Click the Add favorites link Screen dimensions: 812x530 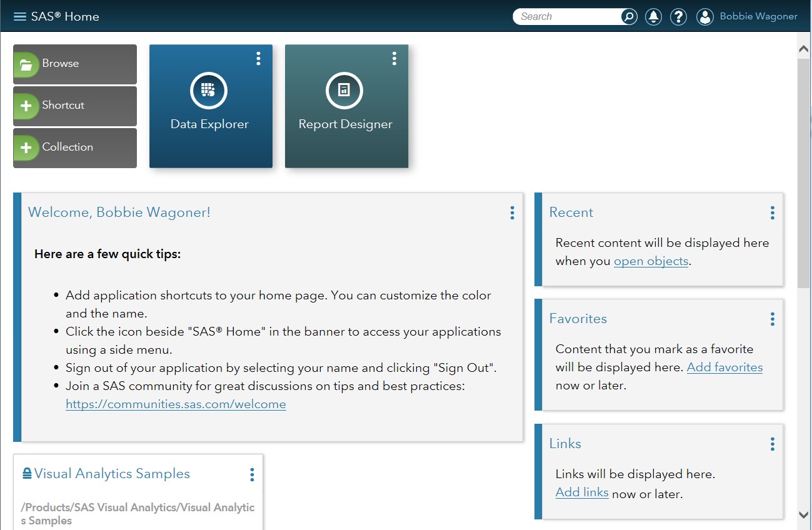[x=724, y=367]
